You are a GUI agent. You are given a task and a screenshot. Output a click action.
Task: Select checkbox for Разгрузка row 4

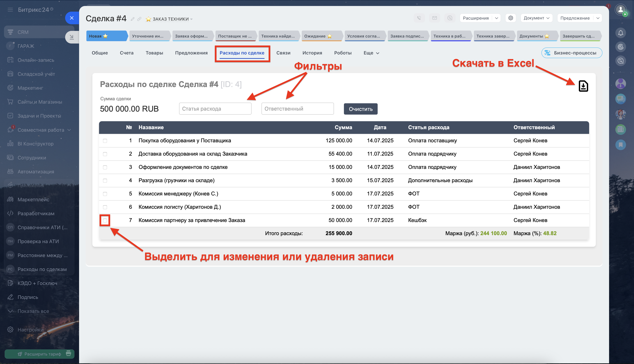pos(105,181)
